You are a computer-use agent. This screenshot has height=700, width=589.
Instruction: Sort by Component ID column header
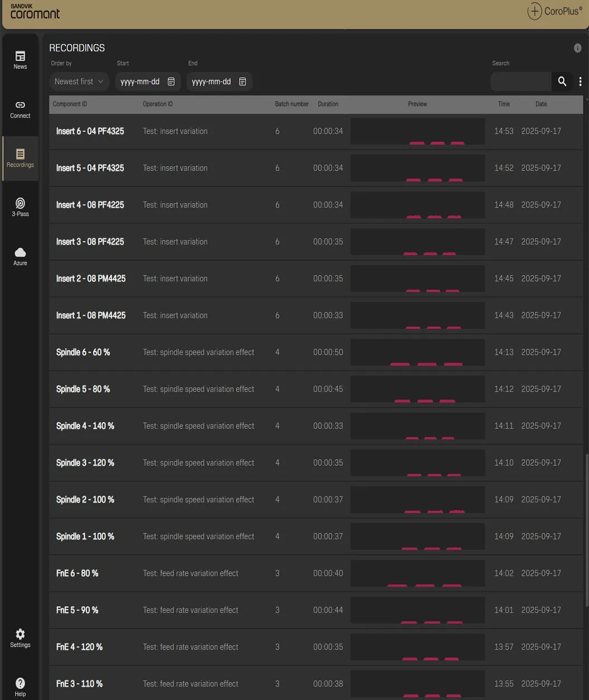click(70, 104)
